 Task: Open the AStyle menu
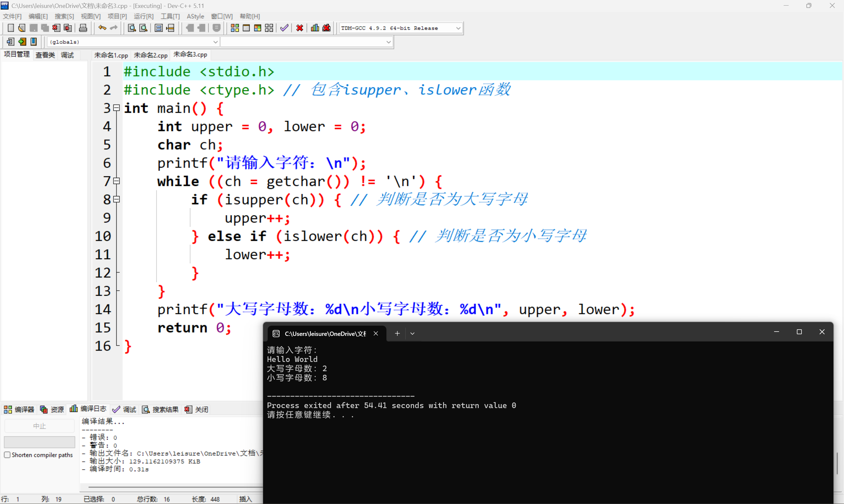pos(196,16)
